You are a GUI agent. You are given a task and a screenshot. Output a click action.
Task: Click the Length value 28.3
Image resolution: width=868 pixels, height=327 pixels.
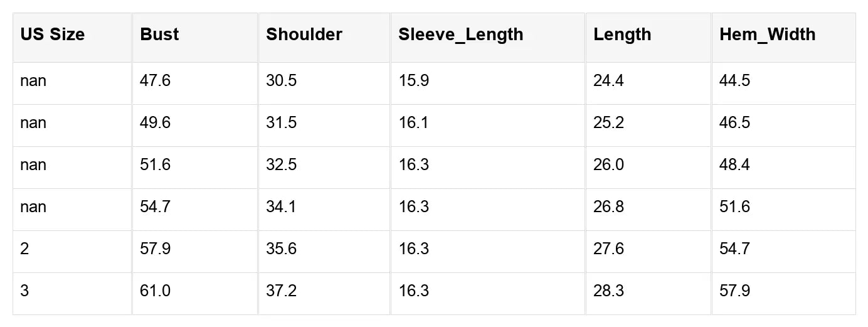tap(608, 291)
